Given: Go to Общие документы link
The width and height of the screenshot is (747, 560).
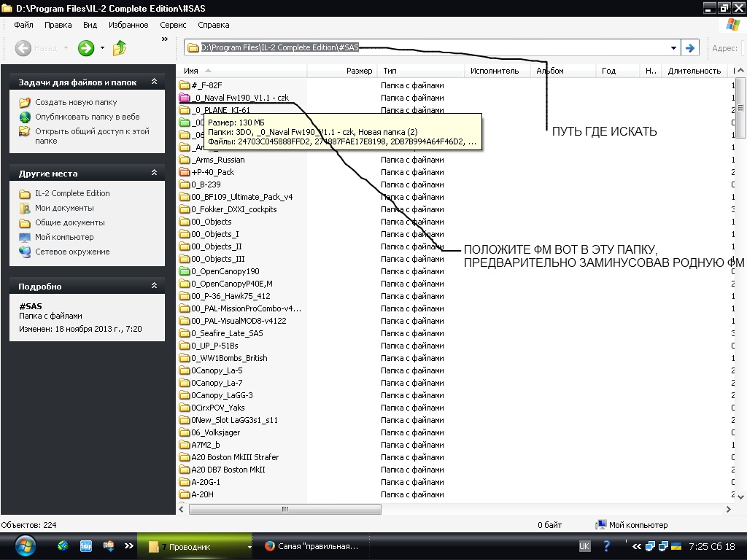Looking at the screenshot, I should (69, 222).
